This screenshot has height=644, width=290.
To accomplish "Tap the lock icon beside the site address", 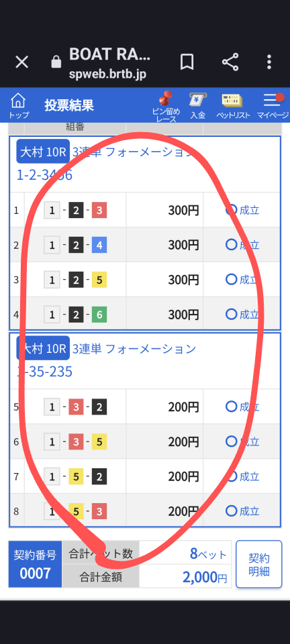I will [56, 62].
